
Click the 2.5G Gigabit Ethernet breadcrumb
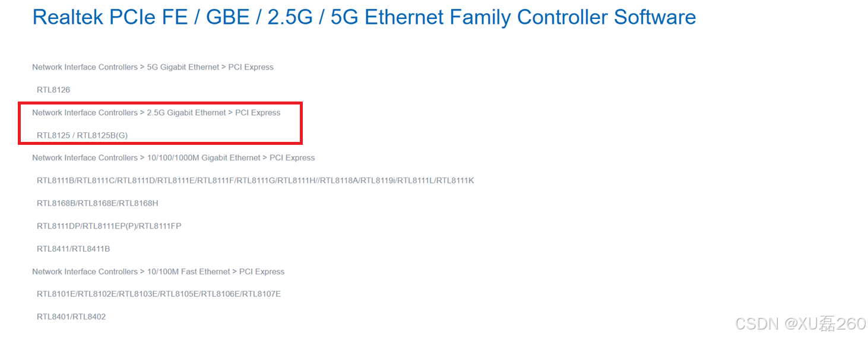(x=186, y=112)
